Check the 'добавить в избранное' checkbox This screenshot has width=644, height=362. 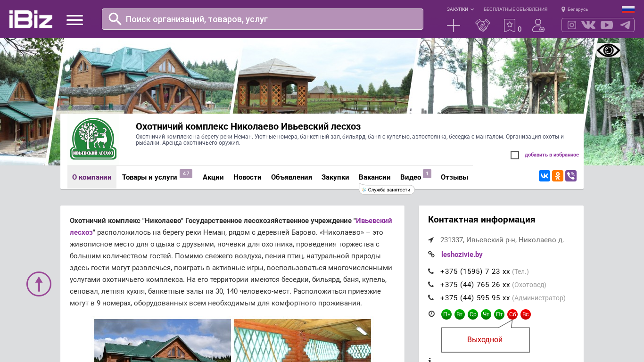point(515,155)
